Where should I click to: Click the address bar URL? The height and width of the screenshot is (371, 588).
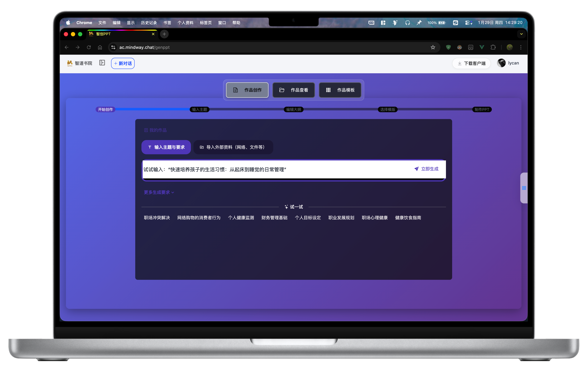pos(144,47)
